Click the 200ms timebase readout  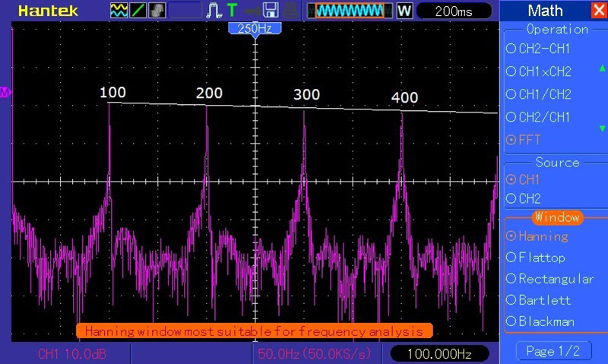coord(454,11)
